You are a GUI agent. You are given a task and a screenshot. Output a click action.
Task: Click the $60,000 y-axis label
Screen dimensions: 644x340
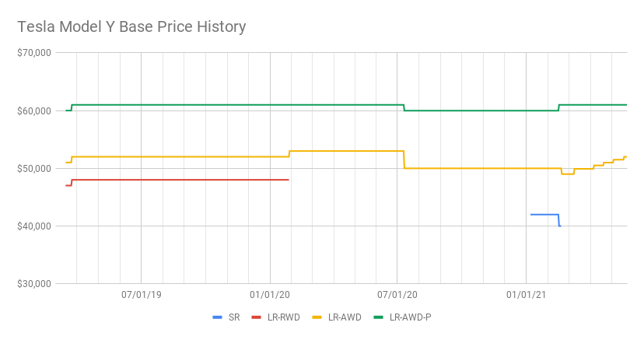click(x=35, y=110)
